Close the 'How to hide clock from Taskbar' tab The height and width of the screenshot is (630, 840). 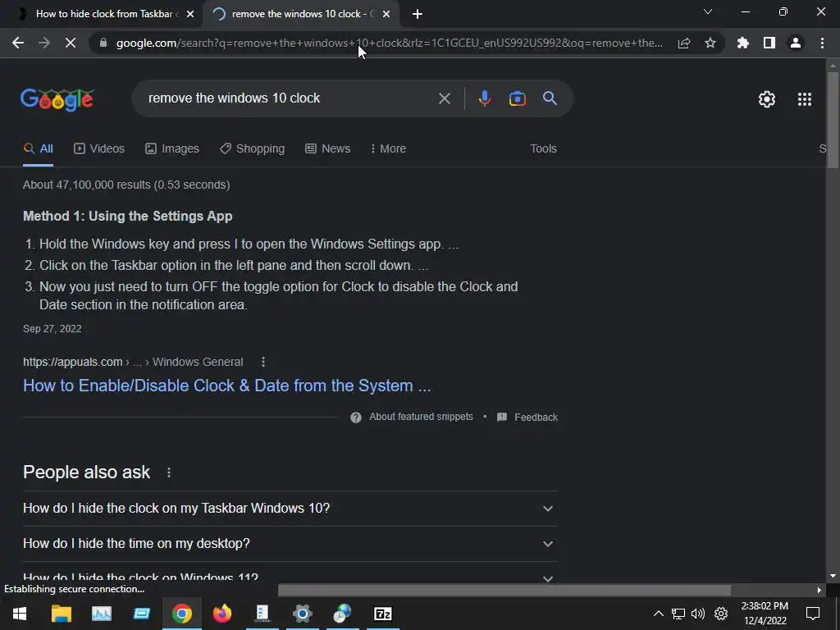click(x=190, y=14)
